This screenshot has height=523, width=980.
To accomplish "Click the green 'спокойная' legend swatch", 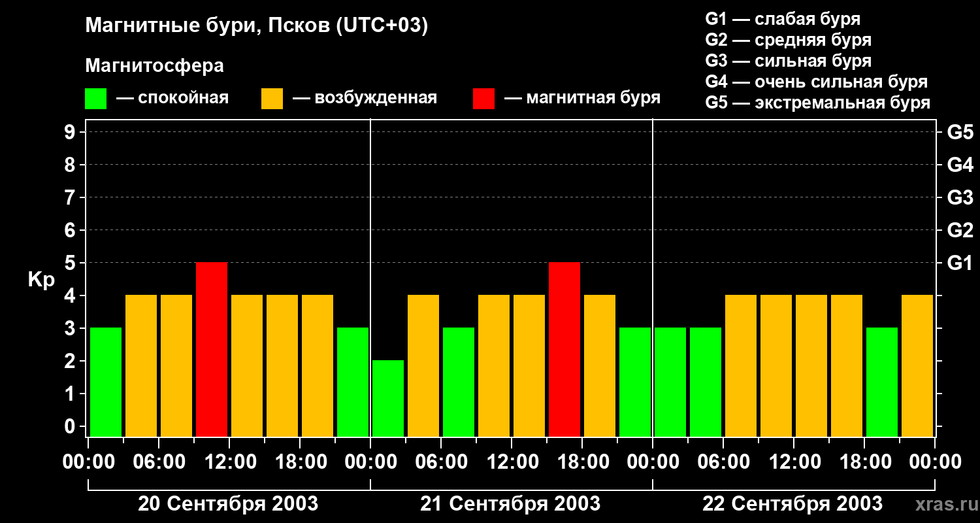I will (x=95, y=99).
